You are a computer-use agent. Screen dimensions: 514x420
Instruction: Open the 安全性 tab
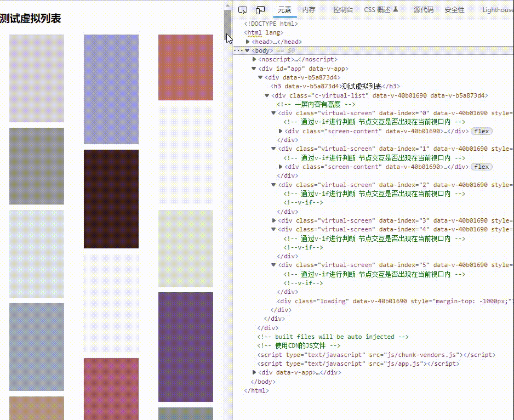pyautogui.click(x=454, y=10)
